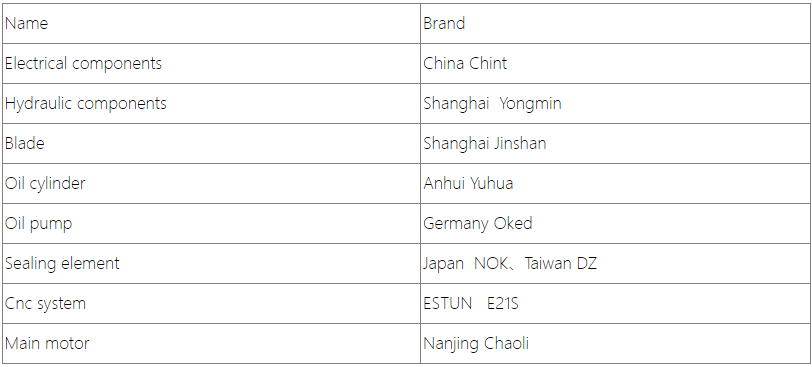Screen dimensions: 812x367
Task: Click the E21S model text
Action: click(x=502, y=303)
